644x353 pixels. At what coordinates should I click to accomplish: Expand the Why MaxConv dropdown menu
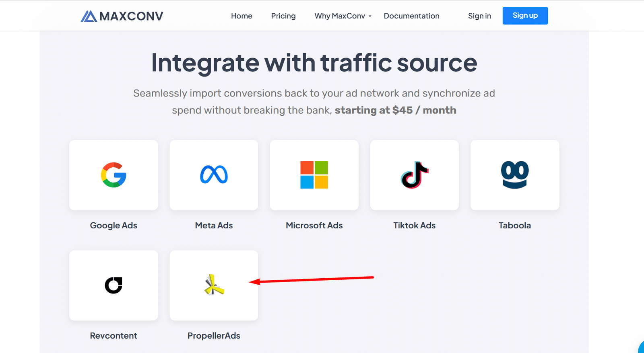click(x=343, y=16)
